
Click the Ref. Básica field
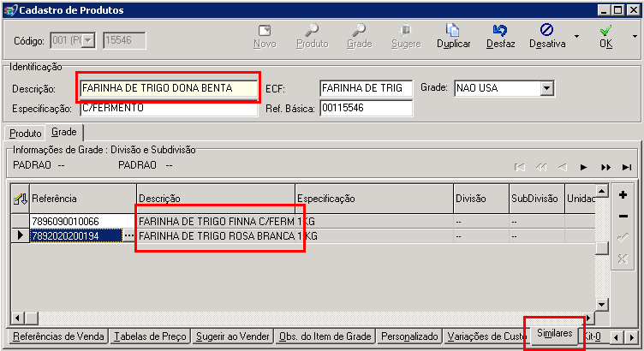[x=366, y=108]
